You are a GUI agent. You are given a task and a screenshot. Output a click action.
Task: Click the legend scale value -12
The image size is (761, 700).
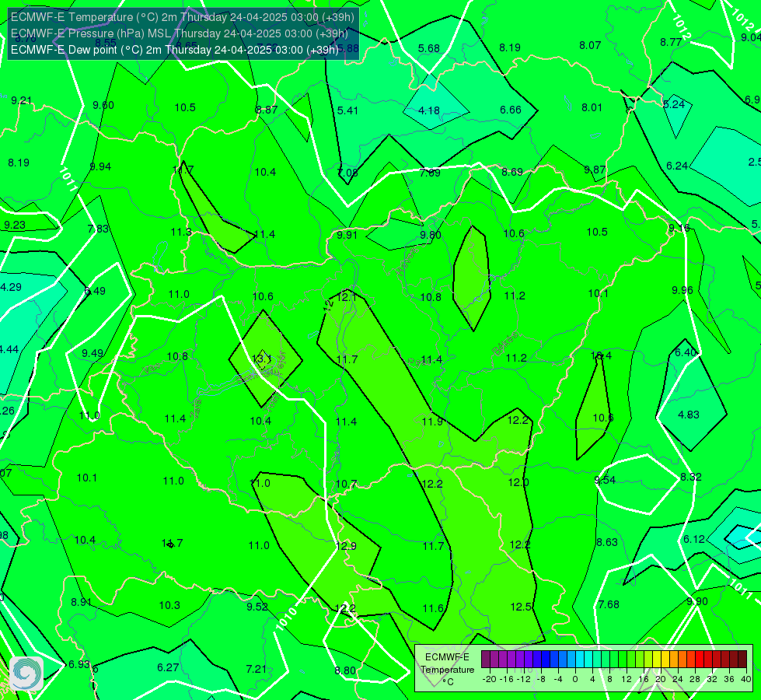524,679
